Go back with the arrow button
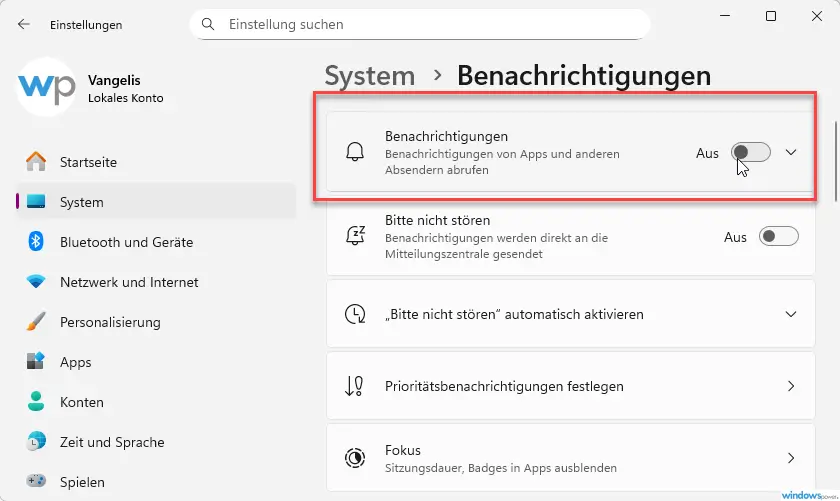This screenshot has width=840, height=501. click(x=24, y=24)
